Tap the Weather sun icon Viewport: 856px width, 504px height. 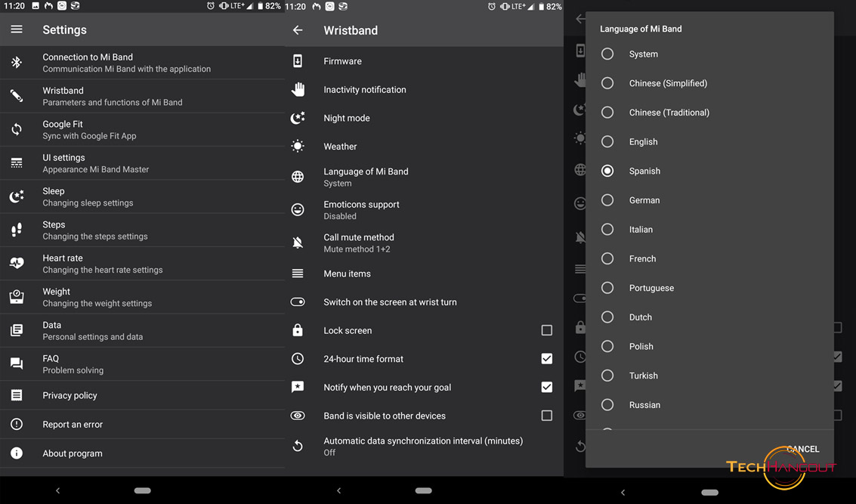point(298,146)
